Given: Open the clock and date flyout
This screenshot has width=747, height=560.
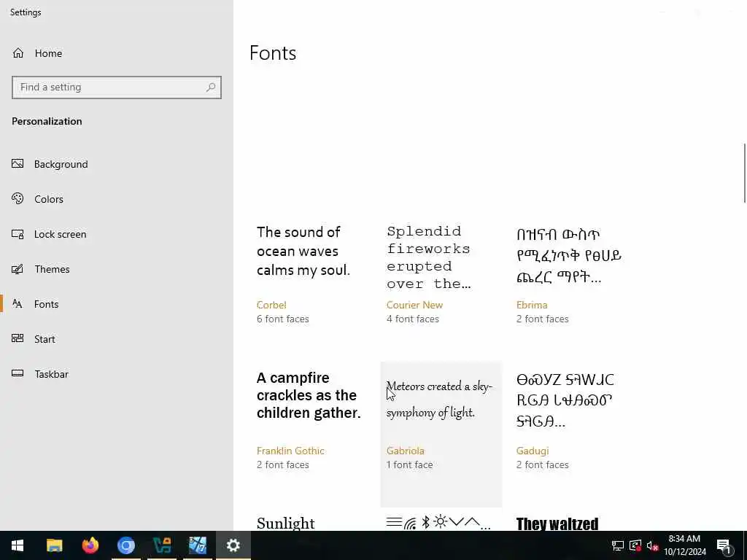Looking at the screenshot, I should [x=684, y=545].
